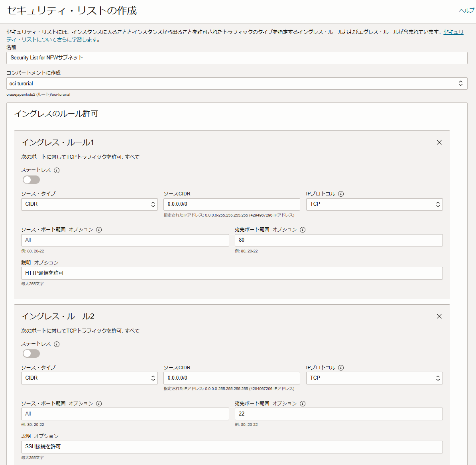Remove イングレス・ルール2 with the X icon
Image resolution: width=476 pixels, height=465 pixels.
(x=439, y=316)
